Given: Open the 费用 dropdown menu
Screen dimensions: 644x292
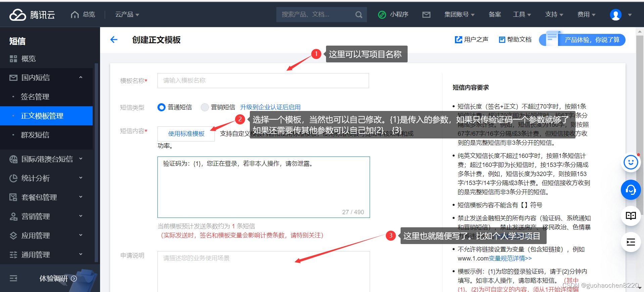Looking at the screenshot, I should (586, 14).
